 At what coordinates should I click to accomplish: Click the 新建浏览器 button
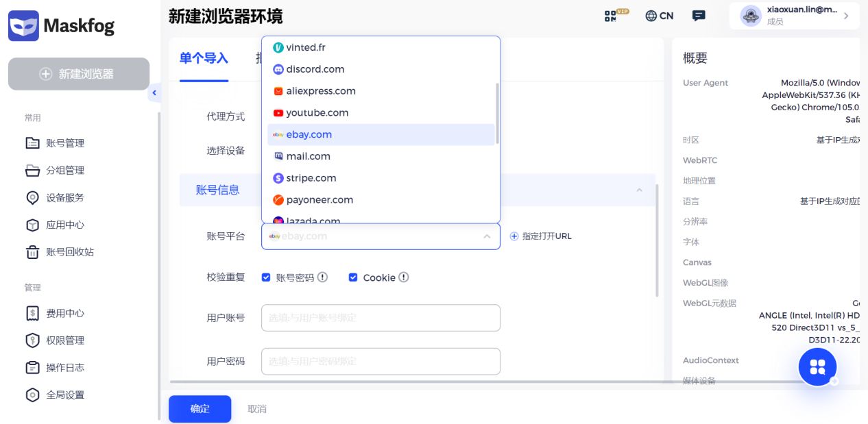click(79, 74)
